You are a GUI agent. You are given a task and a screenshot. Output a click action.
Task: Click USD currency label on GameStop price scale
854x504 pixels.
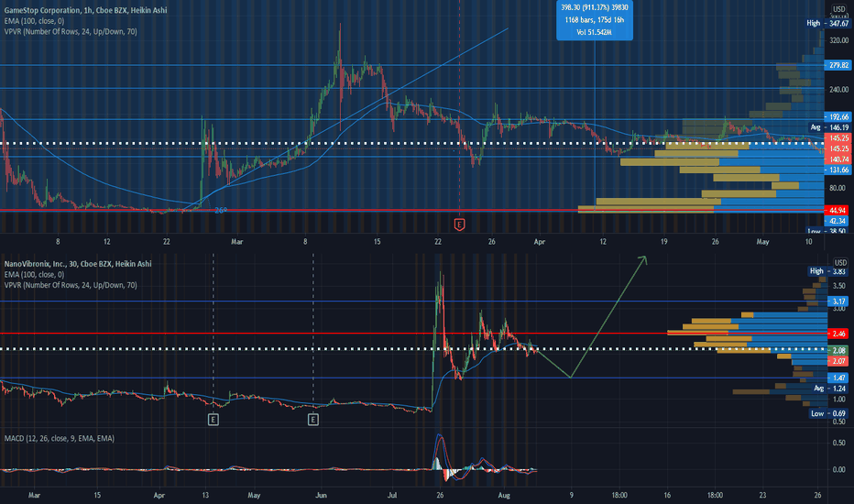pos(838,9)
